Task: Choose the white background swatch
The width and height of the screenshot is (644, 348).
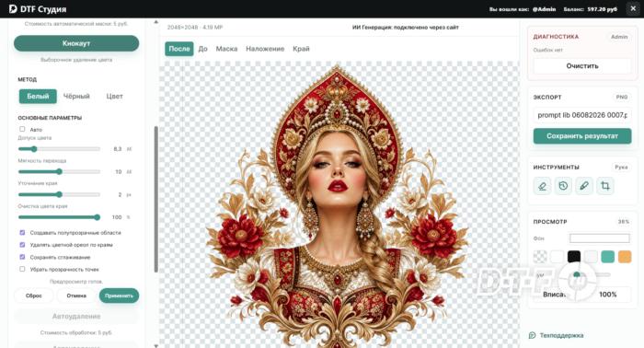Action: pos(557,257)
